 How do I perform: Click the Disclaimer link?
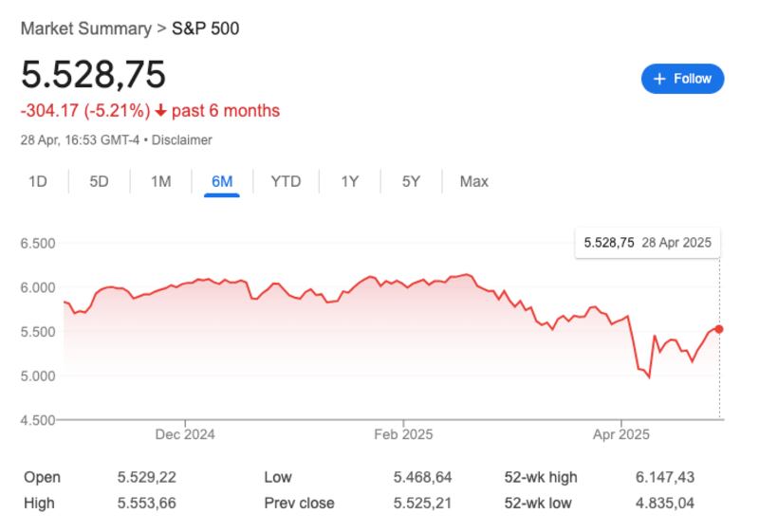(x=180, y=139)
